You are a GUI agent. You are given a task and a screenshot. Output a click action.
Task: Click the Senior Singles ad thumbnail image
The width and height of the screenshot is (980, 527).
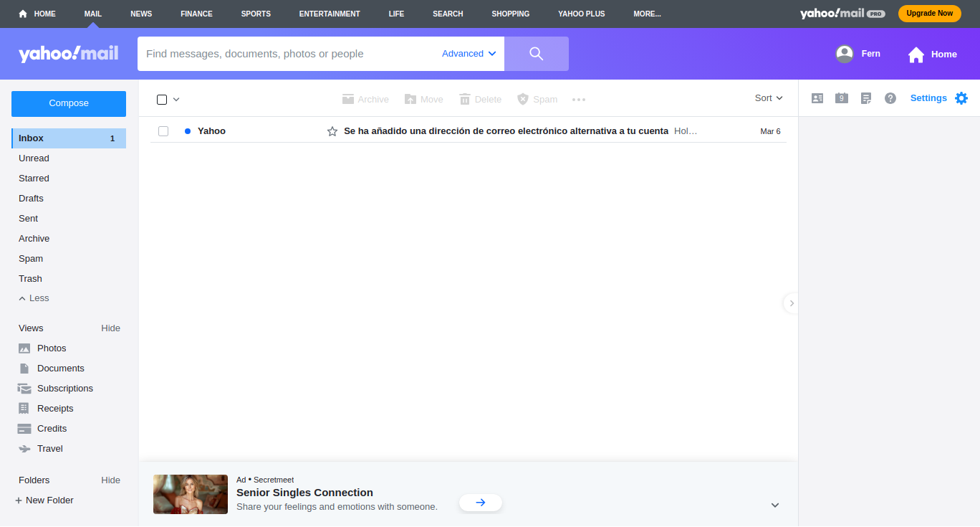(x=191, y=494)
